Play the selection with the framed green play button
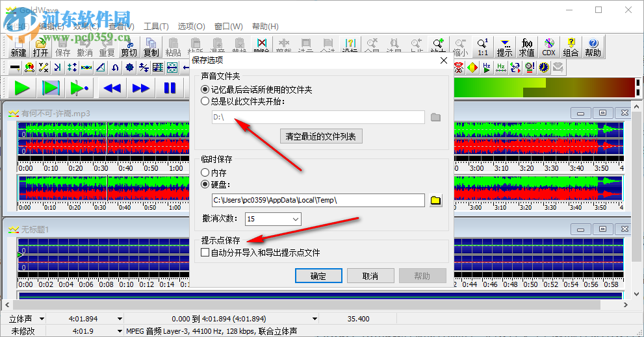This screenshot has width=644, height=337. (x=51, y=88)
